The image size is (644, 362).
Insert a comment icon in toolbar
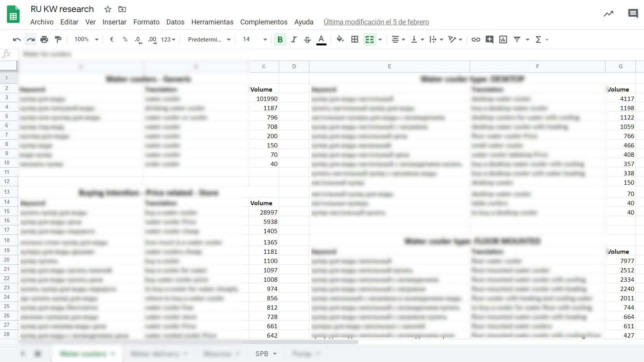tap(490, 39)
